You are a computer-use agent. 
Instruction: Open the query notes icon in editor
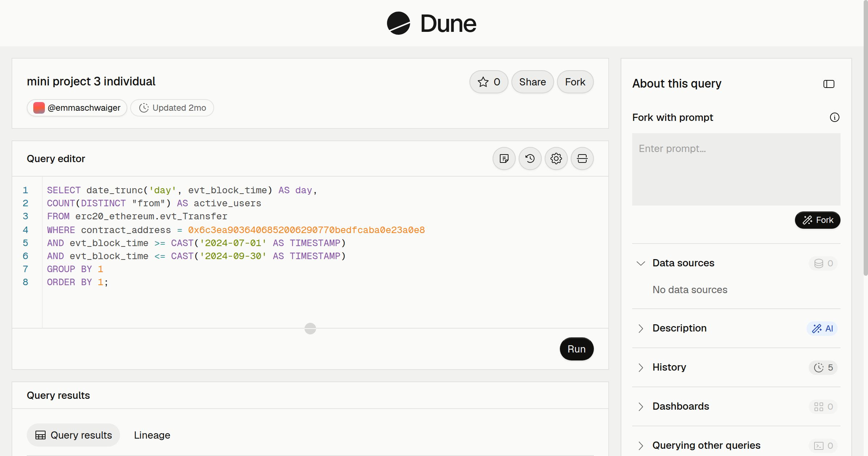tap(504, 159)
